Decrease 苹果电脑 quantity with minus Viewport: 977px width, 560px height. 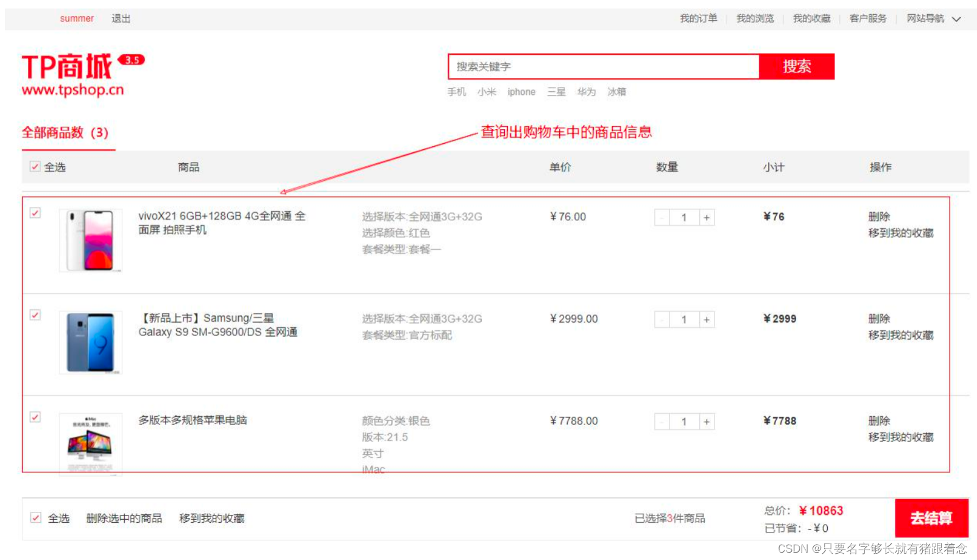662,422
